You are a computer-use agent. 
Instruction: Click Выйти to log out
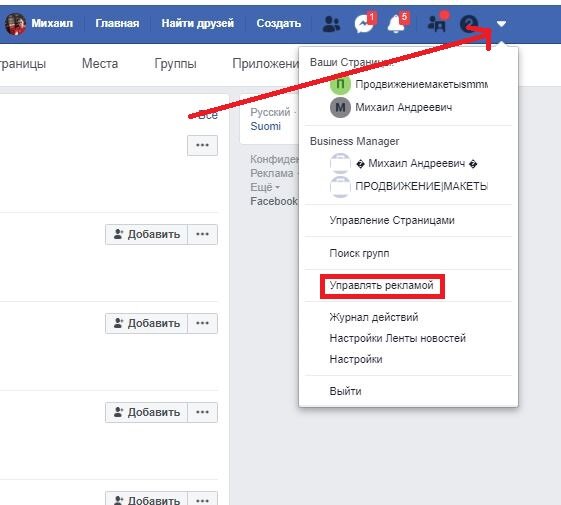(345, 391)
